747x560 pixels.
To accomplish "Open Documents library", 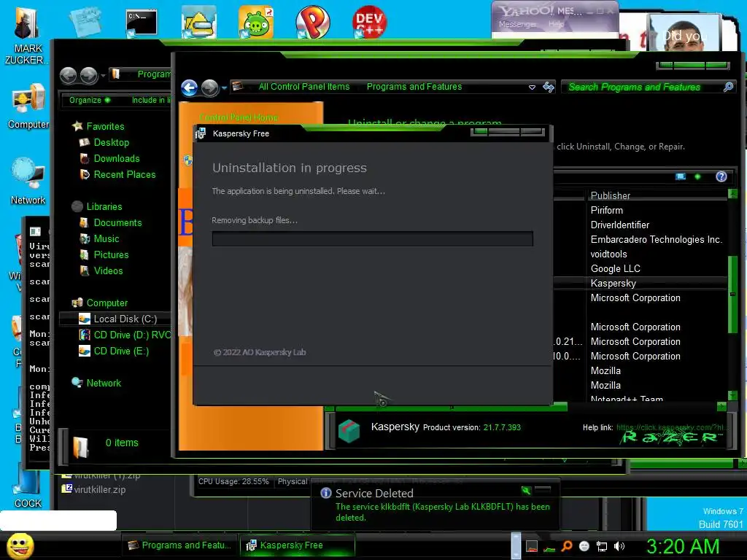I will pos(117,223).
